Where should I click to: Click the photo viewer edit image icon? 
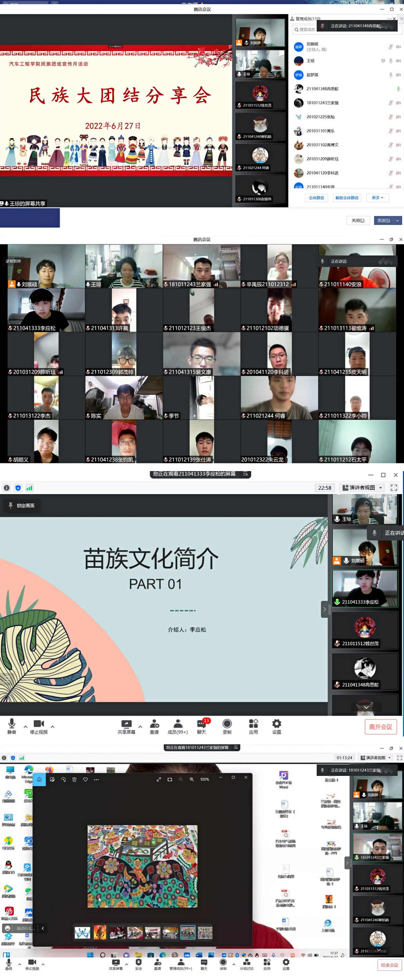(x=53, y=779)
